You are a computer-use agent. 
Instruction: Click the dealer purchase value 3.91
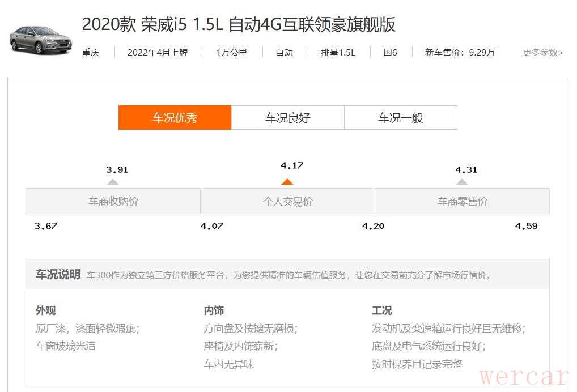pos(117,170)
